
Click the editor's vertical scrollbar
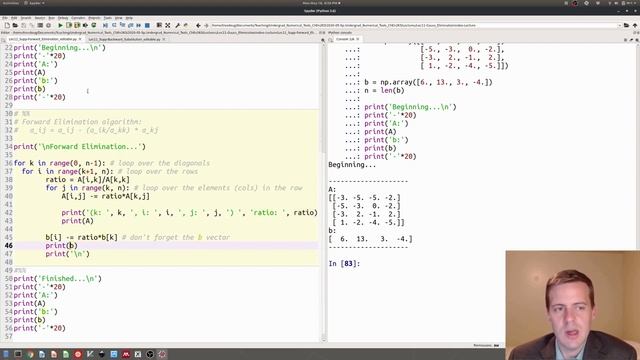coord(323,192)
